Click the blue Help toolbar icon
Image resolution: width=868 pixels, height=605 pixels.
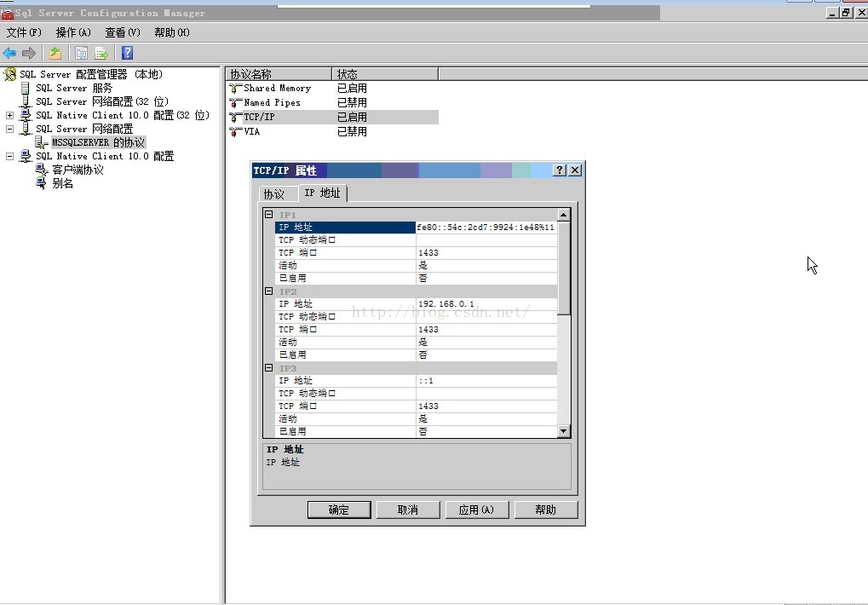127,53
